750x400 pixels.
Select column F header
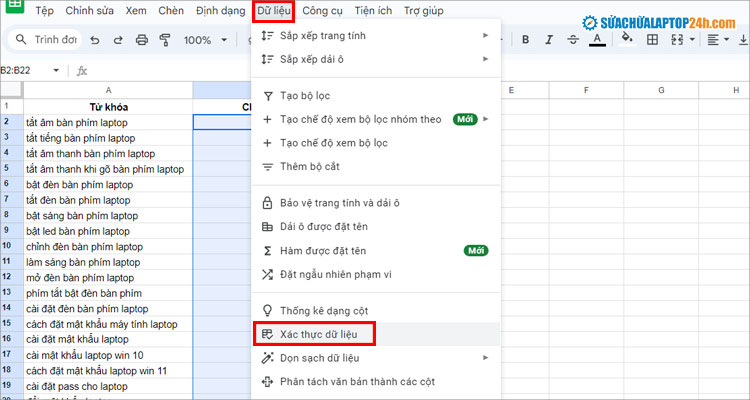coord(586,90)
